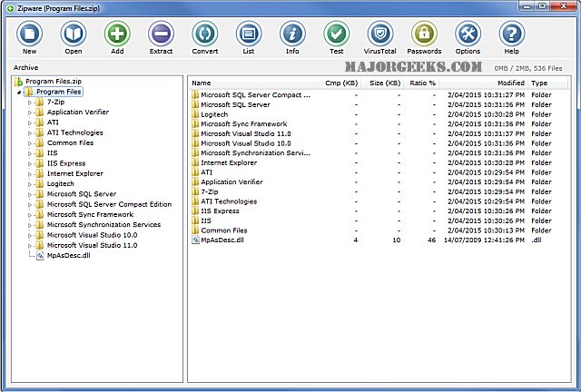Click the Archive label above the tree

tap(26, 67)
